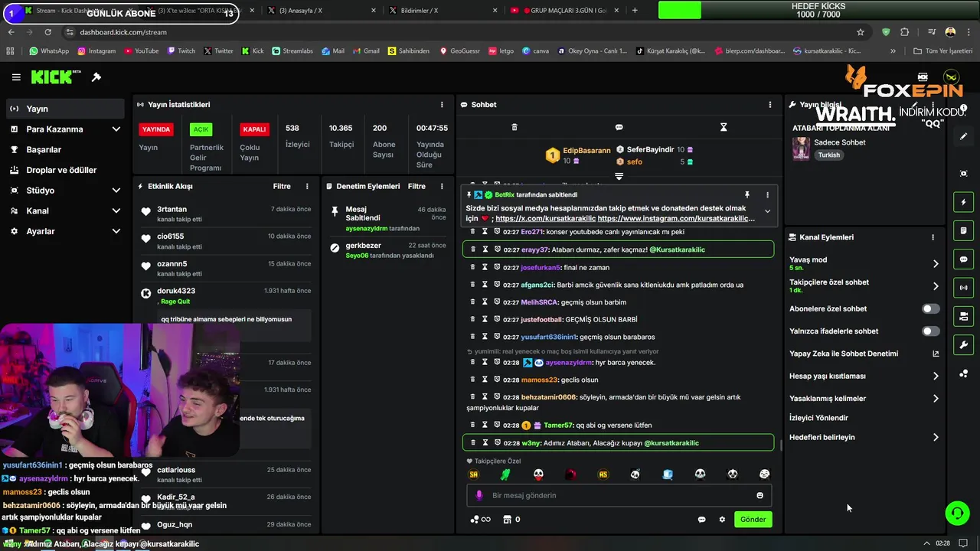
Task: Open Takipçilere özel sohbet options arrow
Action: [935, 286]
